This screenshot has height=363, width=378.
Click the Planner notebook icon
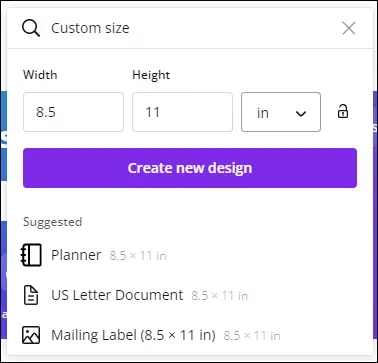[31, 255]
